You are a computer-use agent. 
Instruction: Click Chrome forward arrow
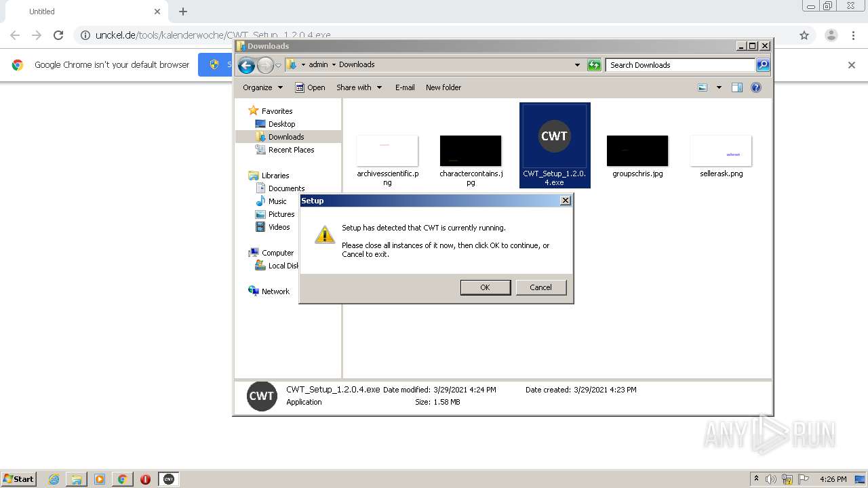coord(37,35)
